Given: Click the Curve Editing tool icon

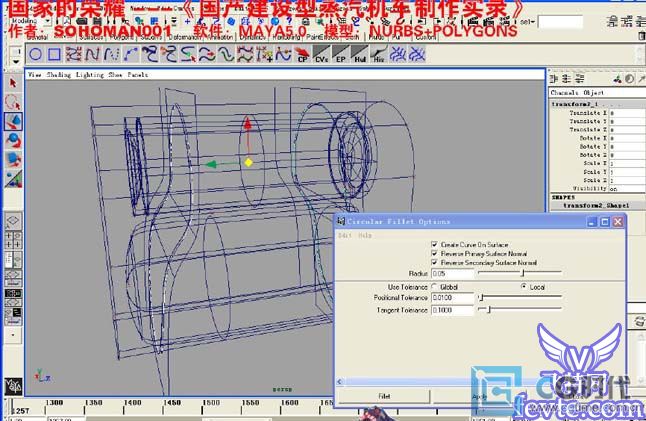Looking at the screenshot, I should 283,54.
